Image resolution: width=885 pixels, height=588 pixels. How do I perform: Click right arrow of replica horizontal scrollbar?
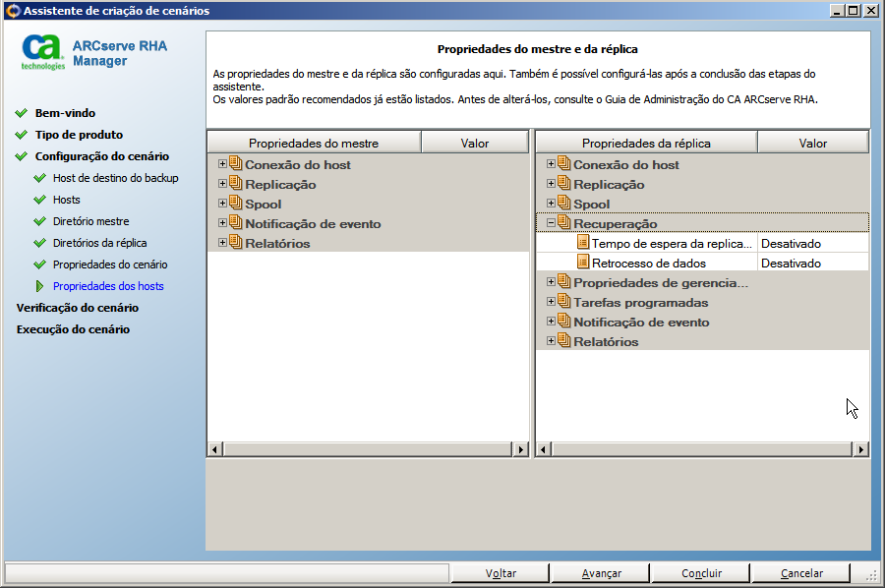tap(860, 449)
